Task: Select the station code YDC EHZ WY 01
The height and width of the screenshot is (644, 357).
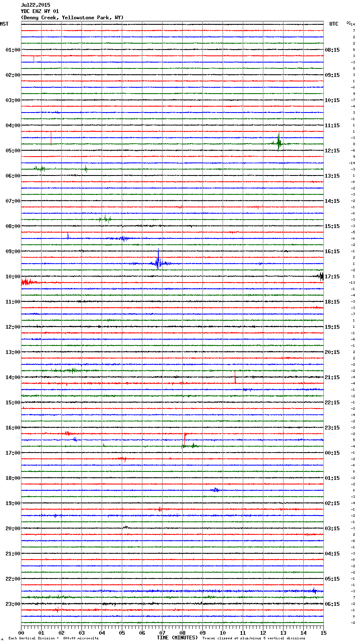Action: (x=40, y=11)
